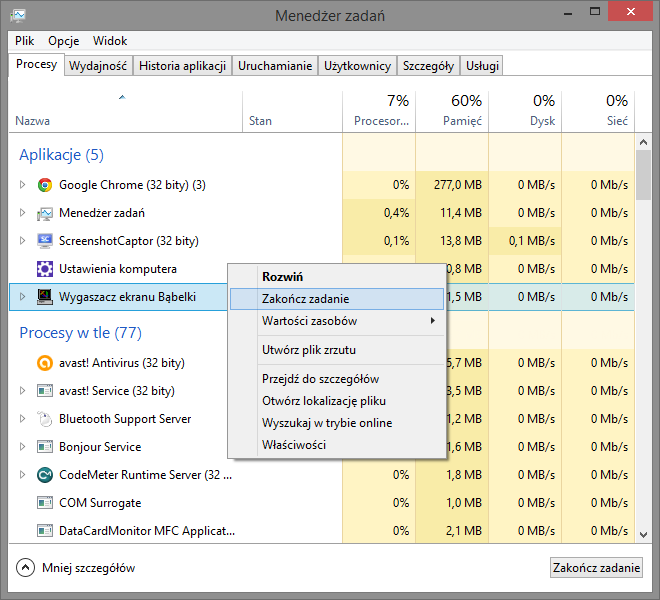
Task: Click the COM Surrogate process icon
Action: [x=45, y=503]
